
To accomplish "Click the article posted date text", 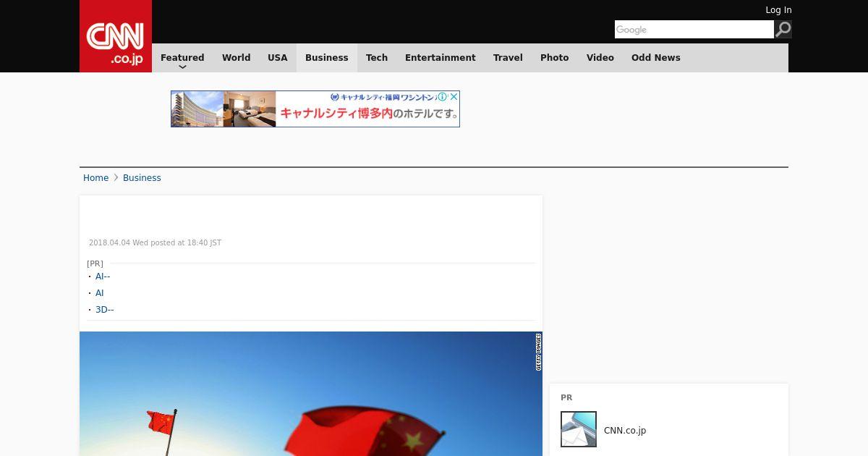I will click(x=155, y=243).
